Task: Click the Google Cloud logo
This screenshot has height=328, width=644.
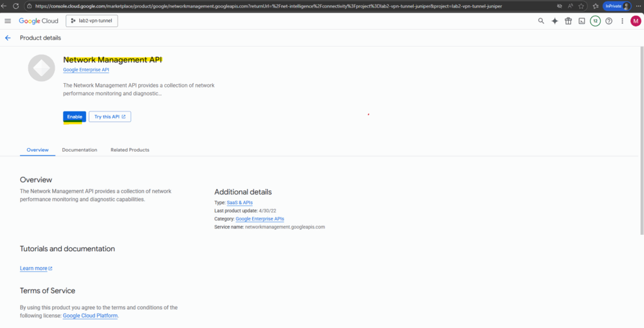Action: coord(38,21)
